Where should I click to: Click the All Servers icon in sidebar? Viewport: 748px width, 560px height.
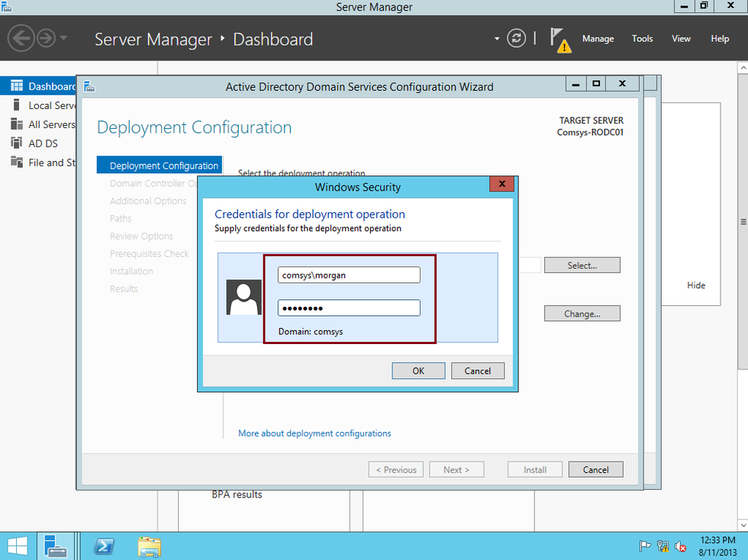(x=17, y=124)
